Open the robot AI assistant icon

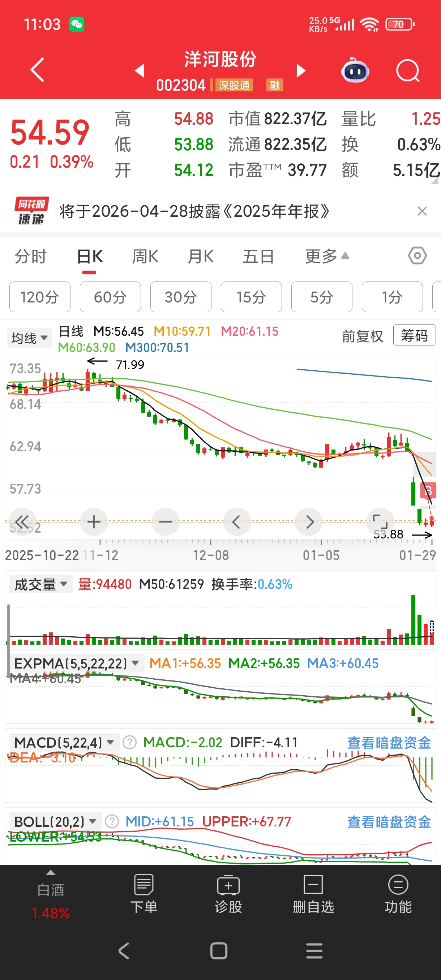coord(355,70)
